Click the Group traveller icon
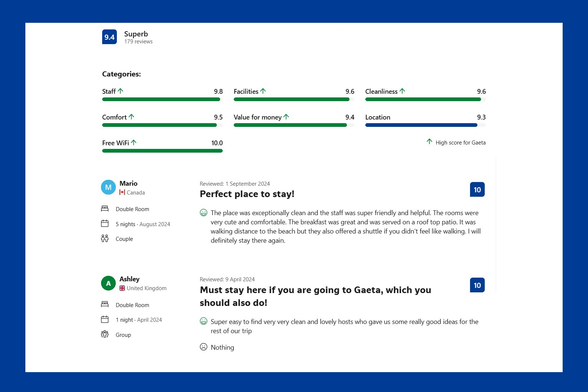 coord(105,334)
